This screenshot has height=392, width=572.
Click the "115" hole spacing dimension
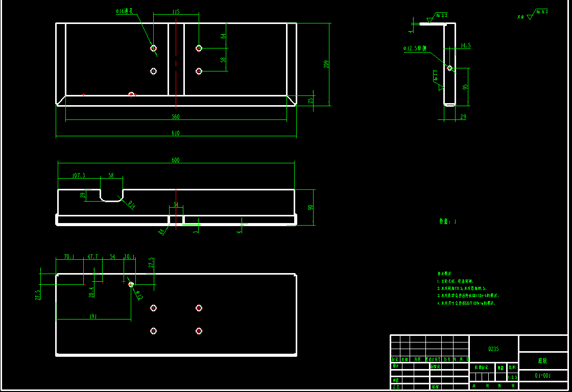pyautogui.click(x=176, y=12)
